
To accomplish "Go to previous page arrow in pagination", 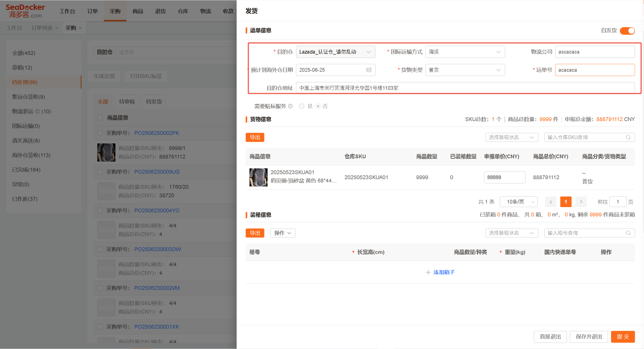I will coord(551,202).
